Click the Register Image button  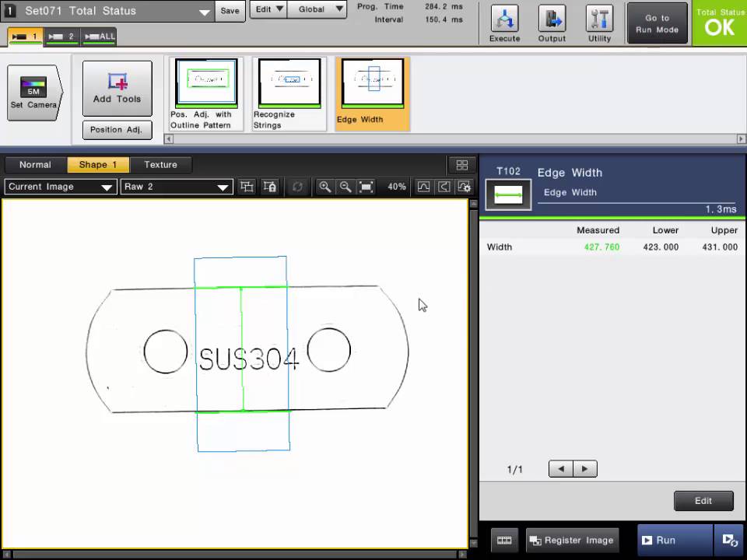[572, 540]
